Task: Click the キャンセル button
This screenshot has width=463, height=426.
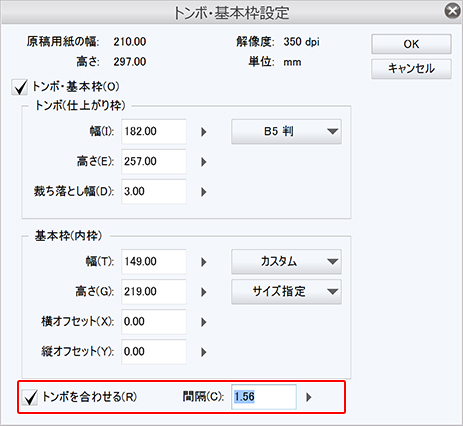Action: [x=411, y=69]
